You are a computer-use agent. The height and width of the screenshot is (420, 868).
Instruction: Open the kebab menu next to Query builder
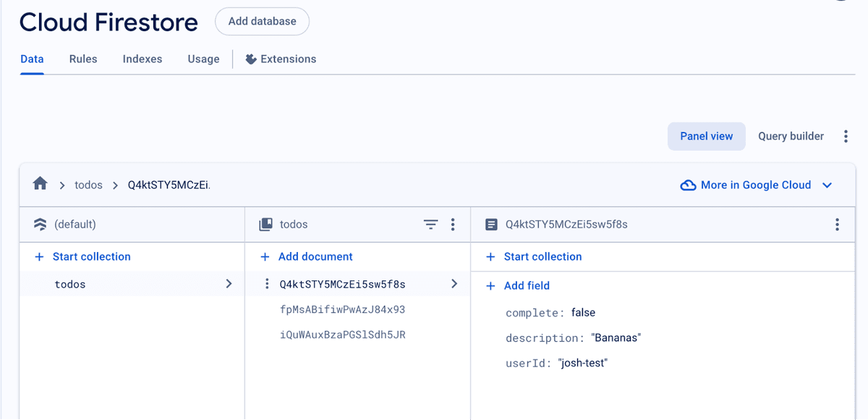846,135
